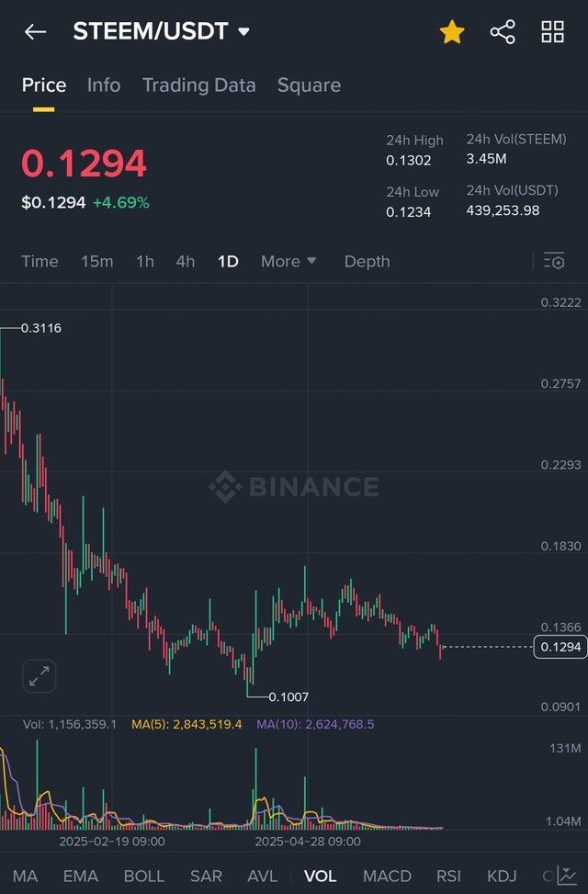588x894 pixels.
Task: Click the 131M volume axis label
Action: point(565,748)
